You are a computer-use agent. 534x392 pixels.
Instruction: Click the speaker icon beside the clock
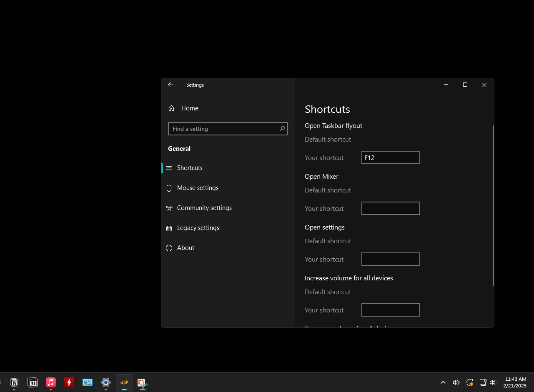pyautogui.click(x=493, y=382)
